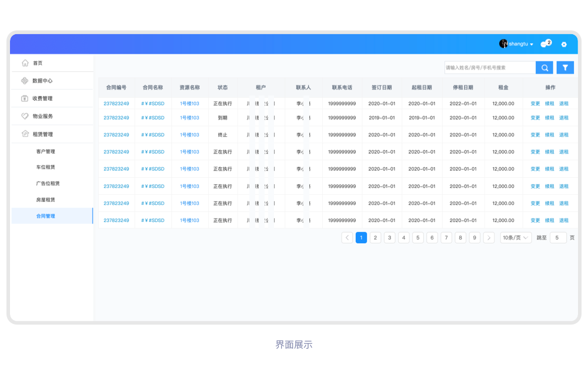Click 退租 in the last row
The height and width of the screenshot is (368, 588).
tap(564, 221)
